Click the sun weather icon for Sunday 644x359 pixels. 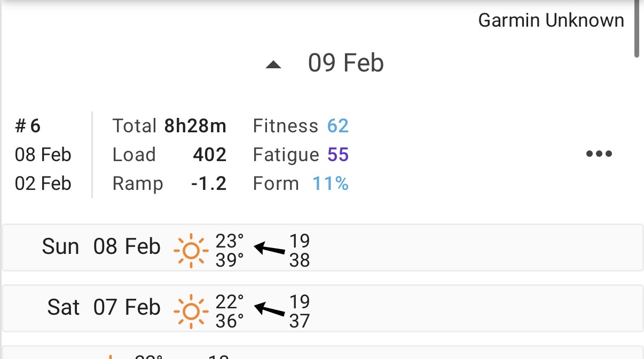(191, 251)
